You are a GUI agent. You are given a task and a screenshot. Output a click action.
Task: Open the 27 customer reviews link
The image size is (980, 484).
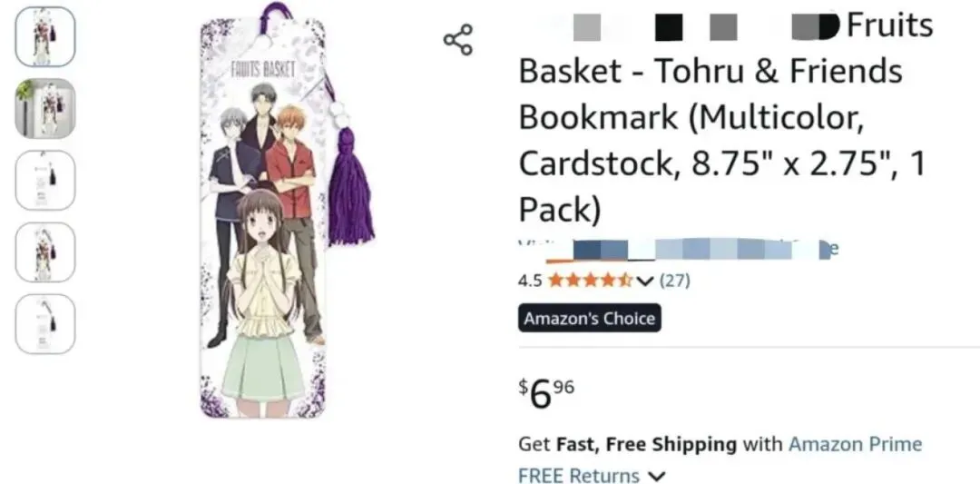point(674,280)
